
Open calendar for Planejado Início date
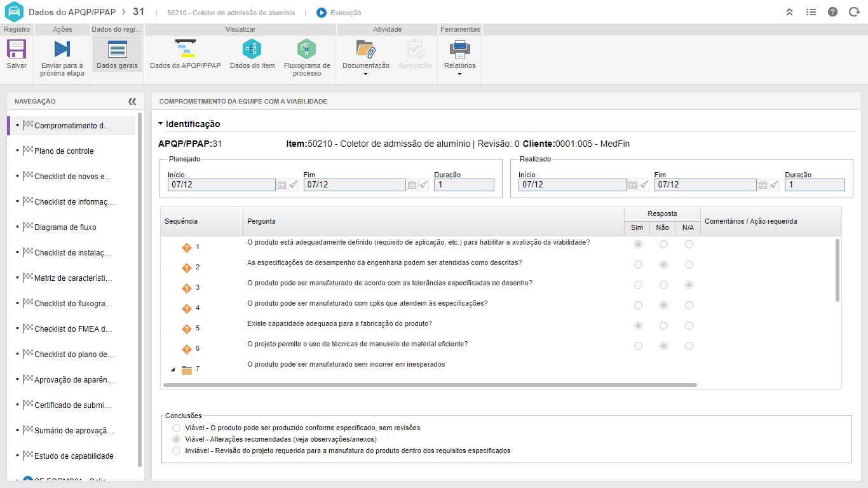point(282,185)
